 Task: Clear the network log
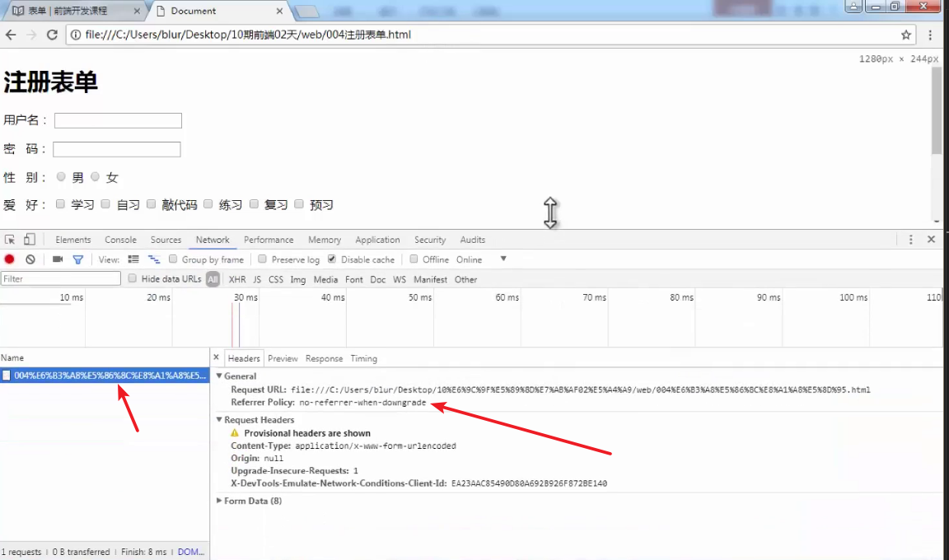pyautogui.click(x=30, y=259)
